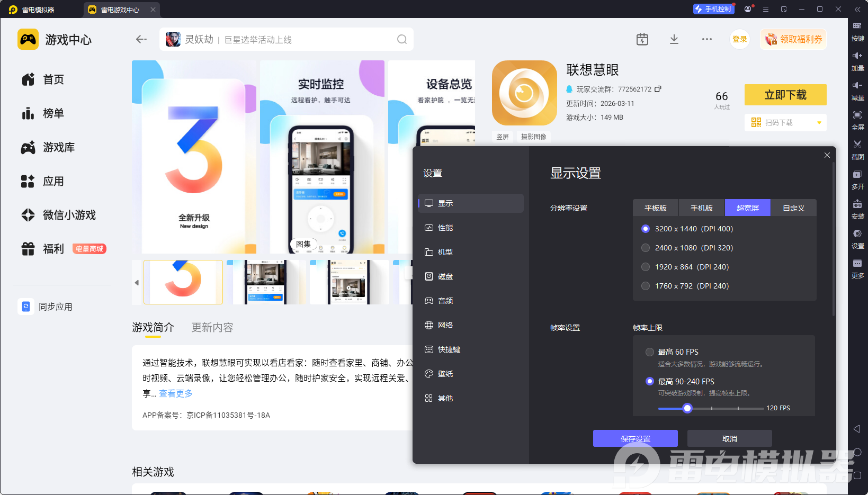Image resolution: width=868 pixels, height=495 pixels.
Task: Open 网络 settings category
Action: click(x=471, y=325)
